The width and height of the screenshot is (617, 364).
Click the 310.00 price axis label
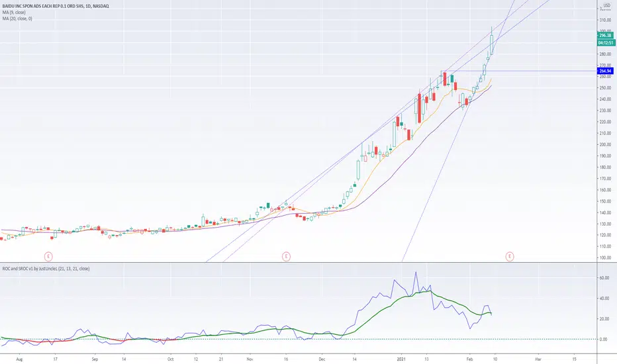click(605, 20)
